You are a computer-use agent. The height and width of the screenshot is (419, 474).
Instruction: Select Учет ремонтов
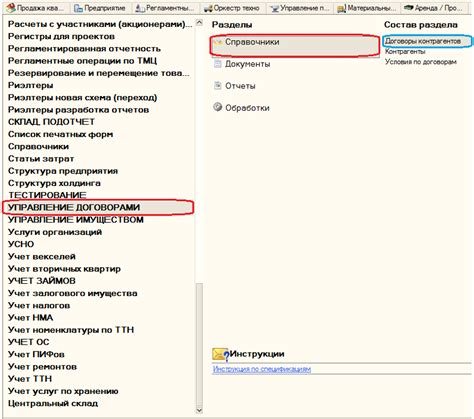click(42, 367)
